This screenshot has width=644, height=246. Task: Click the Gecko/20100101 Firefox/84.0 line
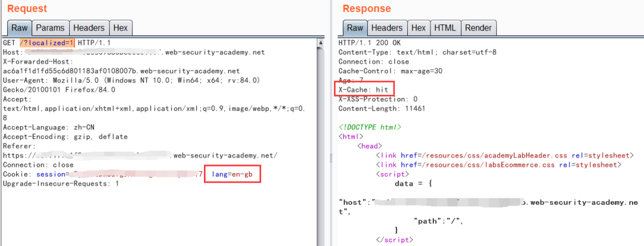(x=59, y=90)
